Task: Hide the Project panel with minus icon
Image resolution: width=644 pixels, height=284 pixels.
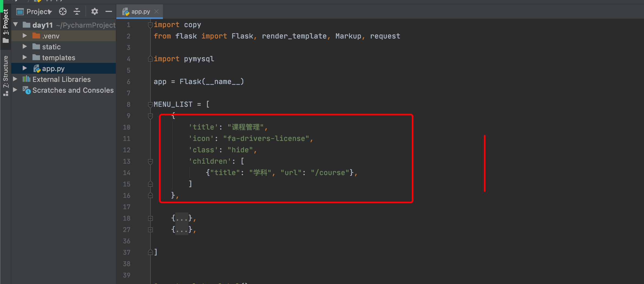Action: (x=109, y=11)
